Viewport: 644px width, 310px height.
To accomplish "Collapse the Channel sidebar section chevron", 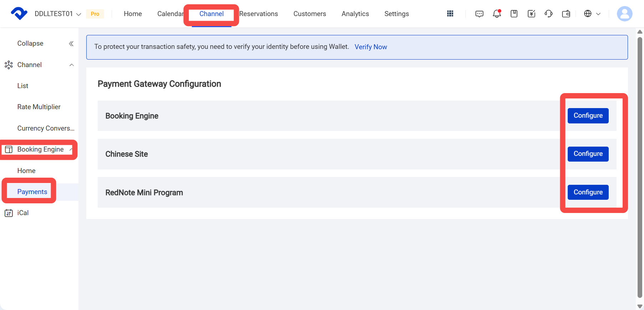I will (72, 65).
